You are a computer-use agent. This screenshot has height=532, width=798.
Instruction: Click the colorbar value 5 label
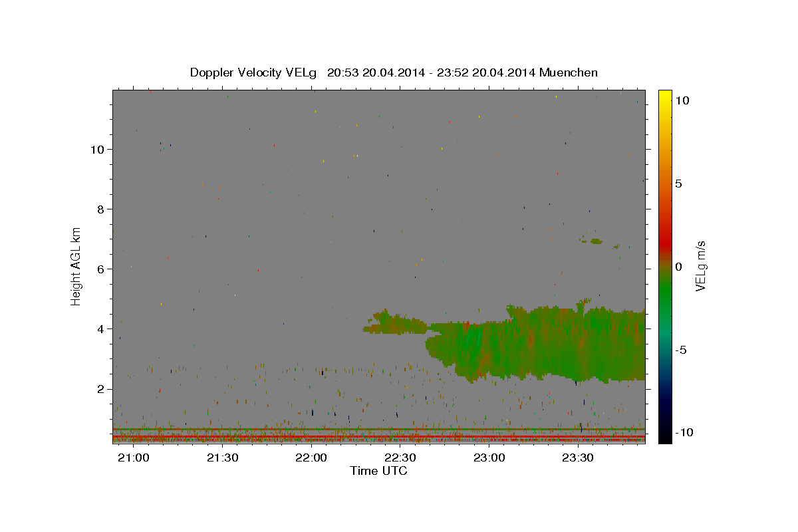coord(678,184)
